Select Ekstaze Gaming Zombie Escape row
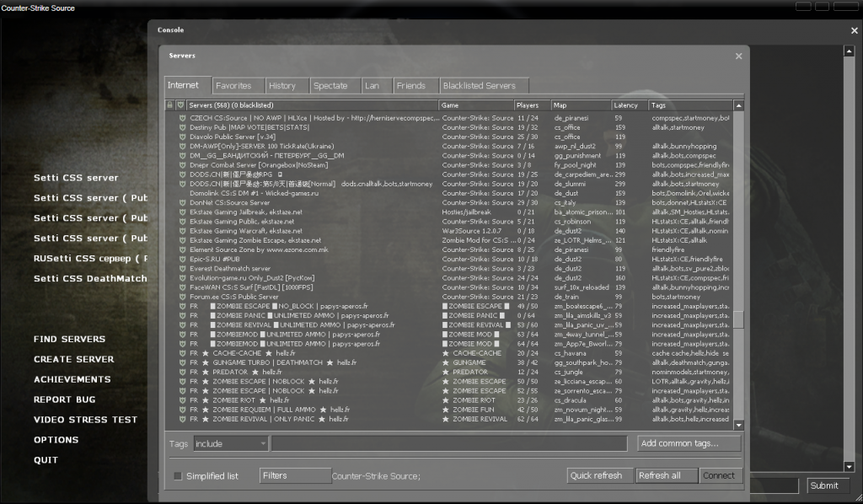This screenshot has width=863, height=504. [449, 240]
